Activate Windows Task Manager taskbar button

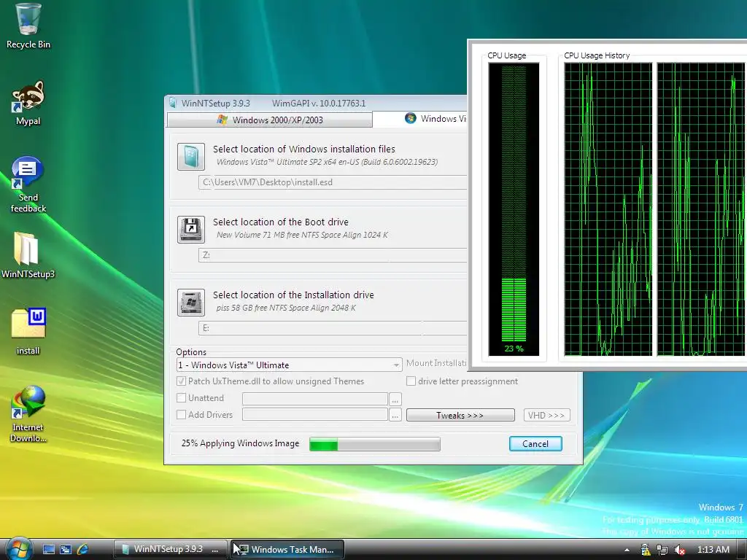coord(287,549)
